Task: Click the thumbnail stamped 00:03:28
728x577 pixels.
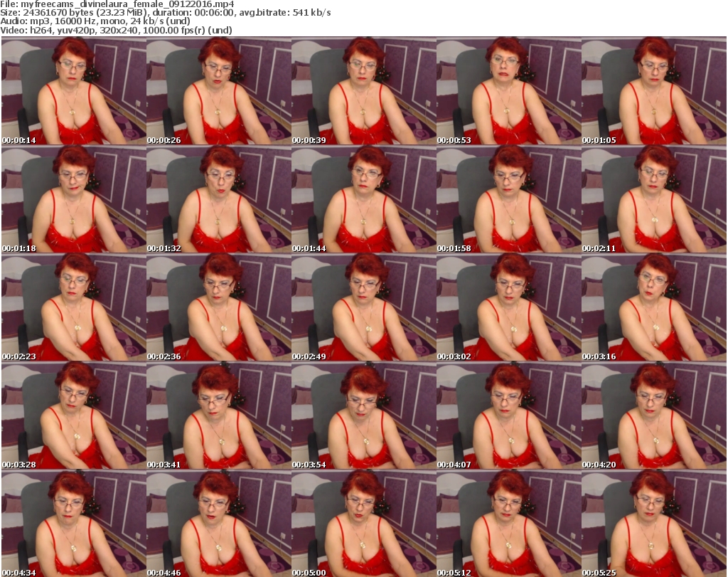Action: [74, 415]
